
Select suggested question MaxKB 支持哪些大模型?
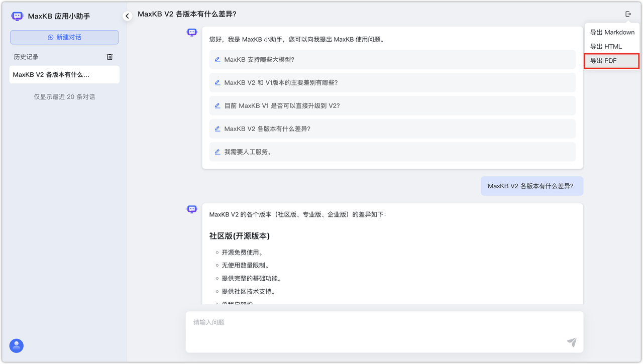click(x=392, y=59)
